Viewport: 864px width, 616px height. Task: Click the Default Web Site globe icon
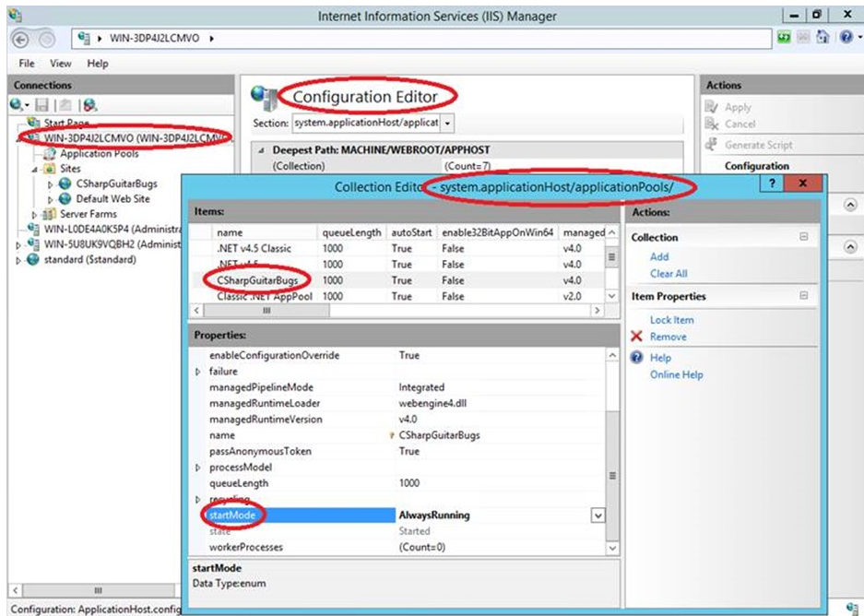coord(65,198)
